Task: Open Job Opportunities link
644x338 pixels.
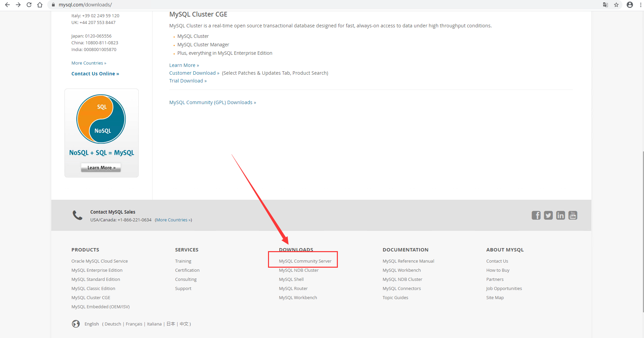Action: coord(504,289)
